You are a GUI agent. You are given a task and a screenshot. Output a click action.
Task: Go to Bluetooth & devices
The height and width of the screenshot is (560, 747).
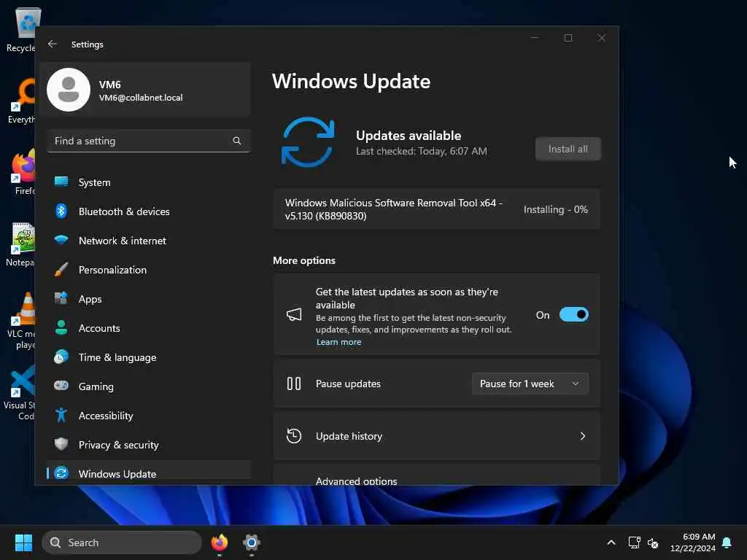click(149, 211)
